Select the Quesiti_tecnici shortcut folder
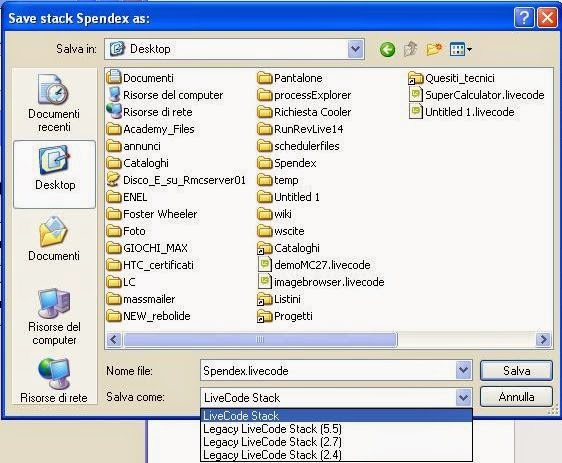The height and width of the screenshot is (463, 562). click(452, 78)
